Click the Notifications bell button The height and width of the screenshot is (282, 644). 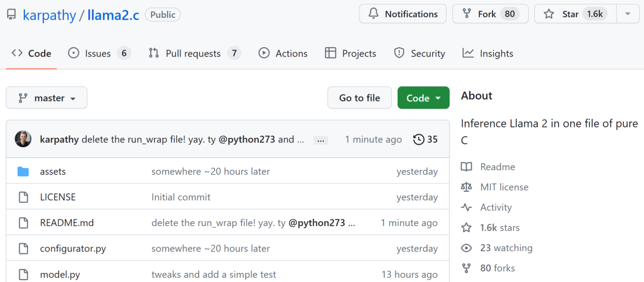point(402,14)
